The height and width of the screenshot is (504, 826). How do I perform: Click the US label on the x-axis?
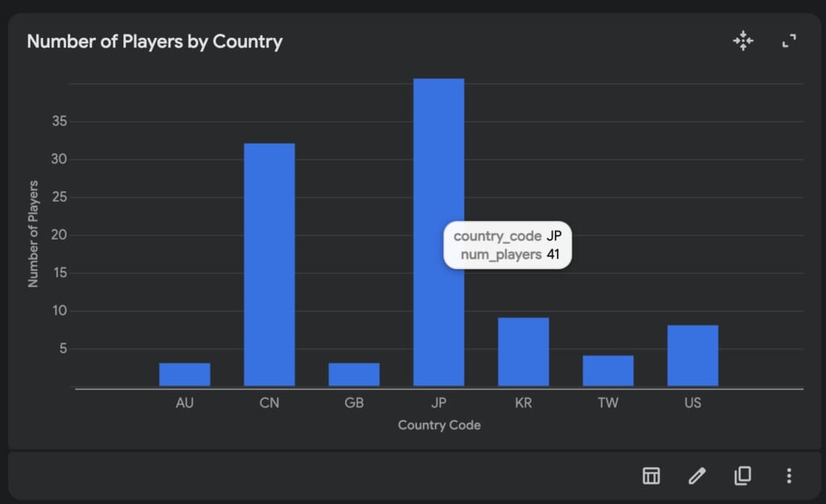tap(693, 403)
